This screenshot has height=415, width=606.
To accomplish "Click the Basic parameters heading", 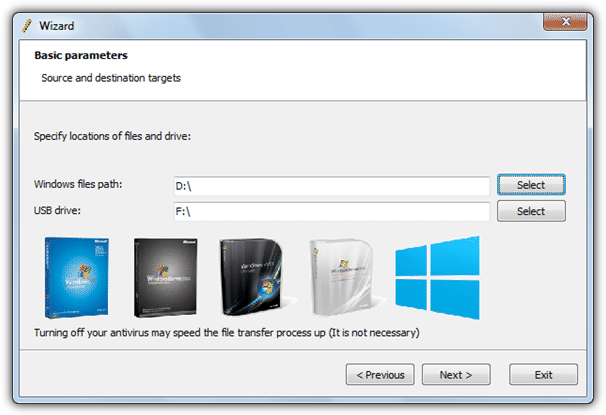I will [81, 56].
